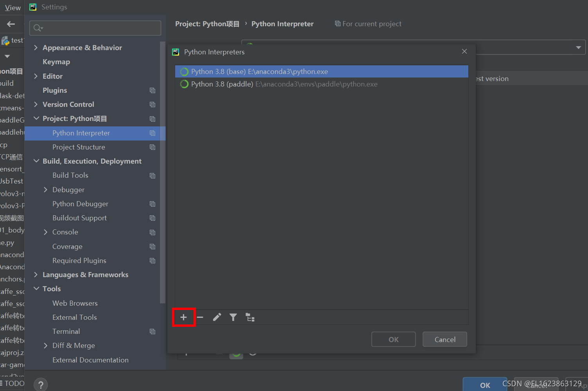
Task: Click project-level icon beside Coverage
Action: (x=152, y=247)
